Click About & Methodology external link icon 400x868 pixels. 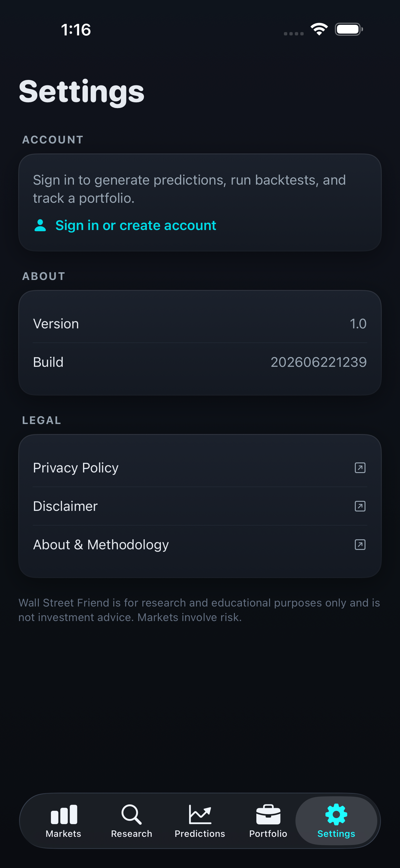click(x=360, y=544)
